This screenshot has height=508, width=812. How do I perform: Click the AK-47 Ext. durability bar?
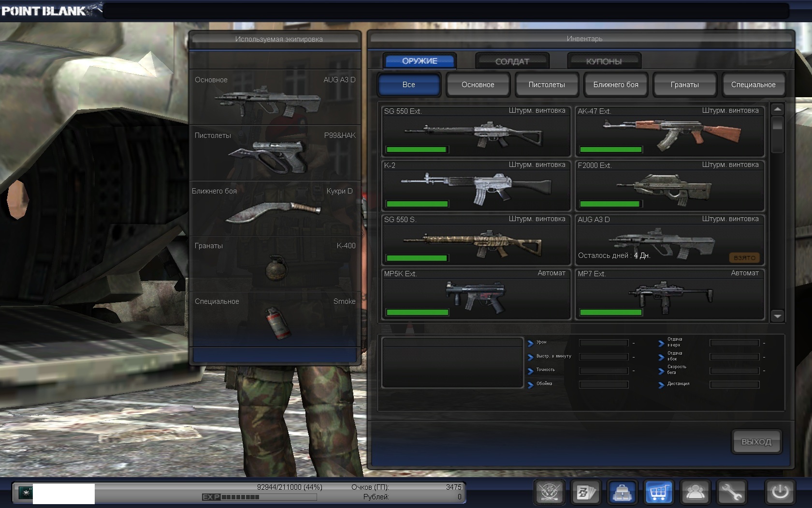[611, 149]
